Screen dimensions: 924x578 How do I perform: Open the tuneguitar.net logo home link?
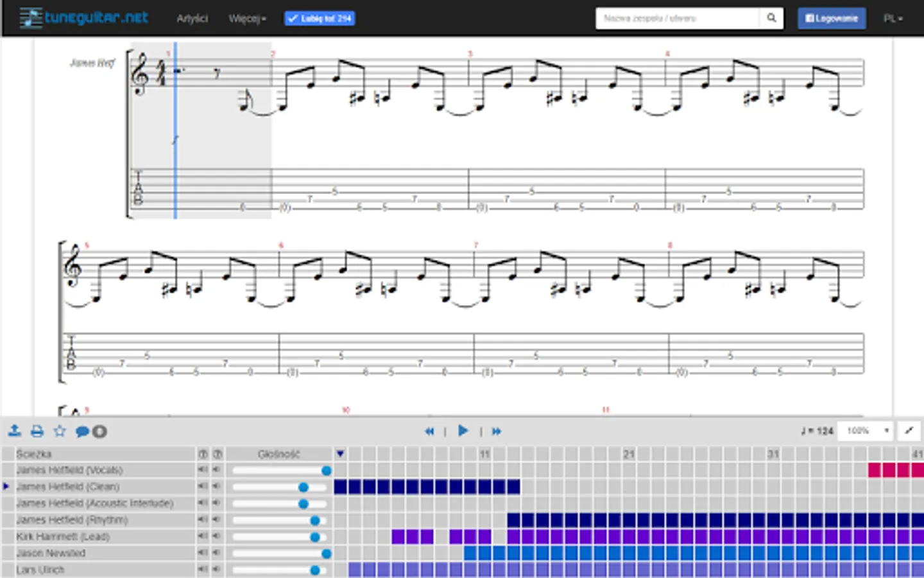click(84, 18)
